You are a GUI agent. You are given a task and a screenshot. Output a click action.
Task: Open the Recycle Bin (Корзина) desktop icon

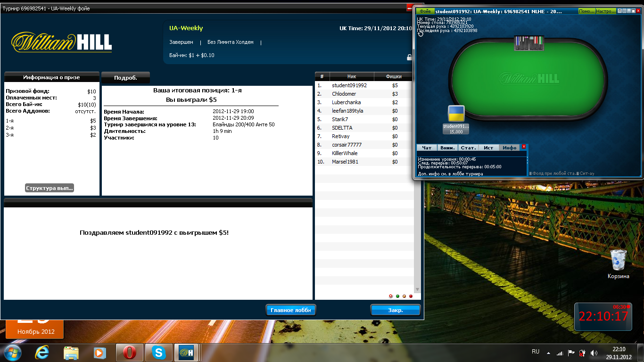pyautogui.click(x=618, y=264)
